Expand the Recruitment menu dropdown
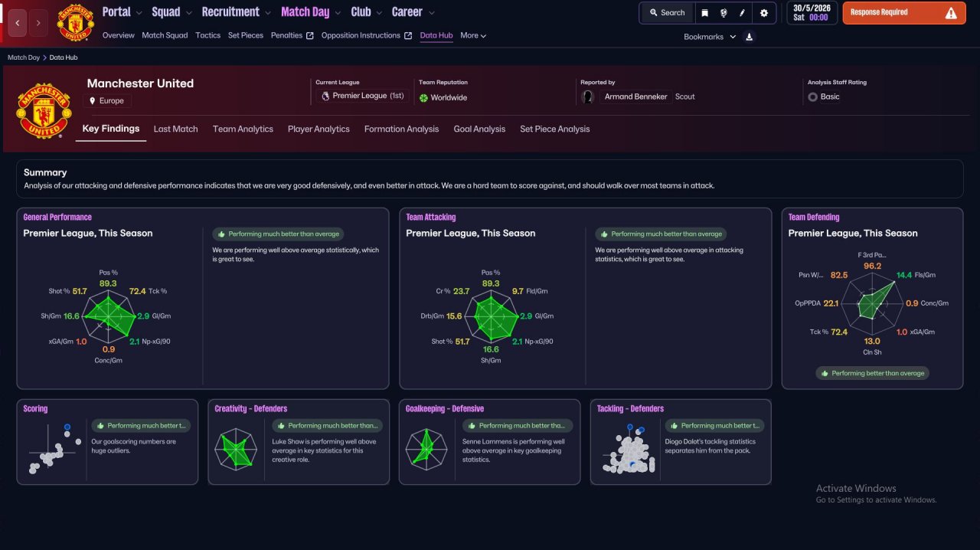The height and width of the screenshot is (550, 980). [x=267, y=13]
